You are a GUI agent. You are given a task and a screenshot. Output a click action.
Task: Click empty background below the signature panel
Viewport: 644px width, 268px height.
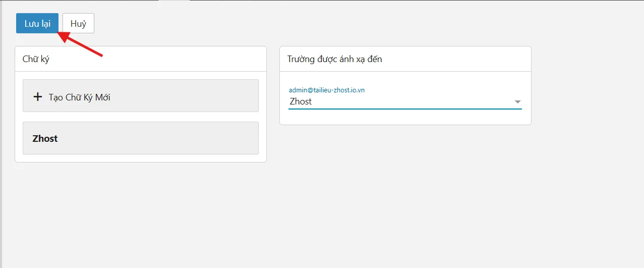[x=140, y=212]
